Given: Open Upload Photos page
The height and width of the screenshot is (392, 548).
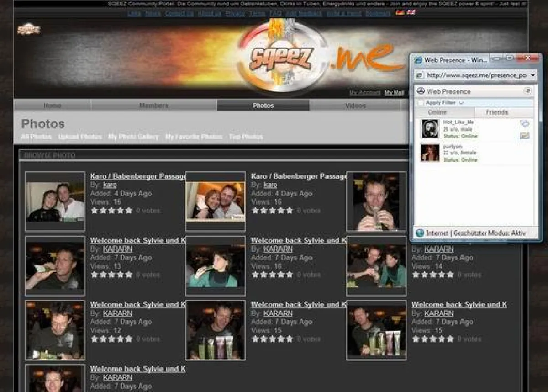Looking at the screenshot, I should (x=79, y=137).
